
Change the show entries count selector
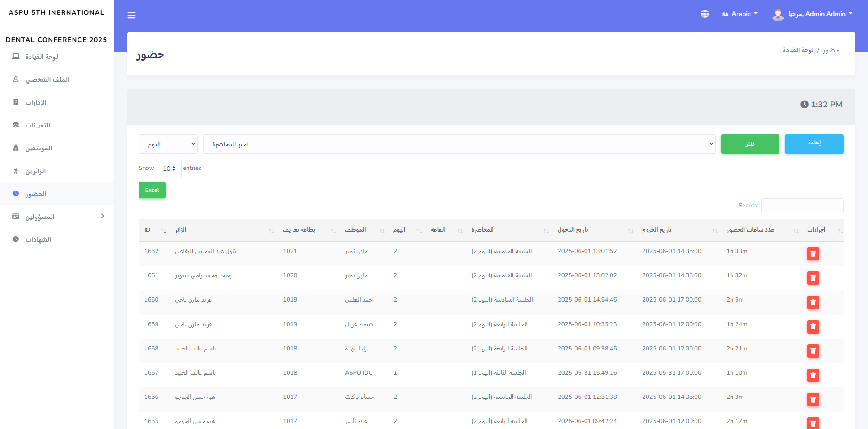[168, 169]
